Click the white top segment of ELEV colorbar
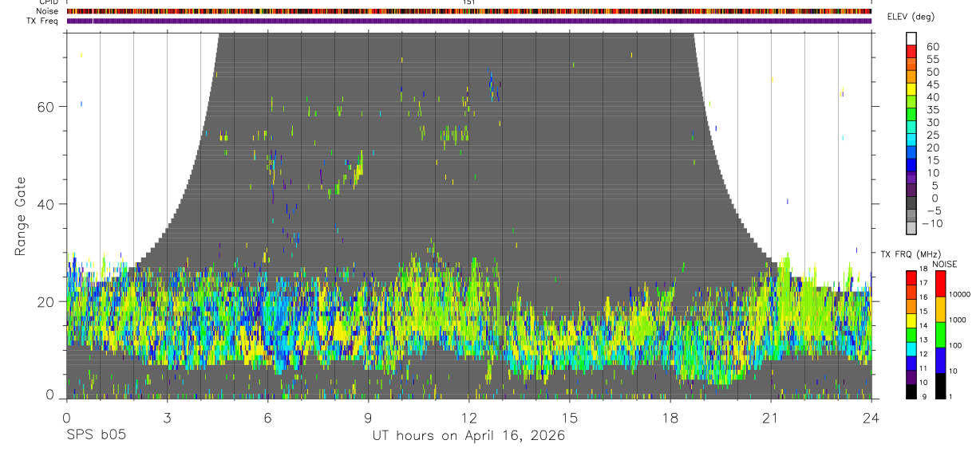 pyautogui.click(x=911, y=39)
